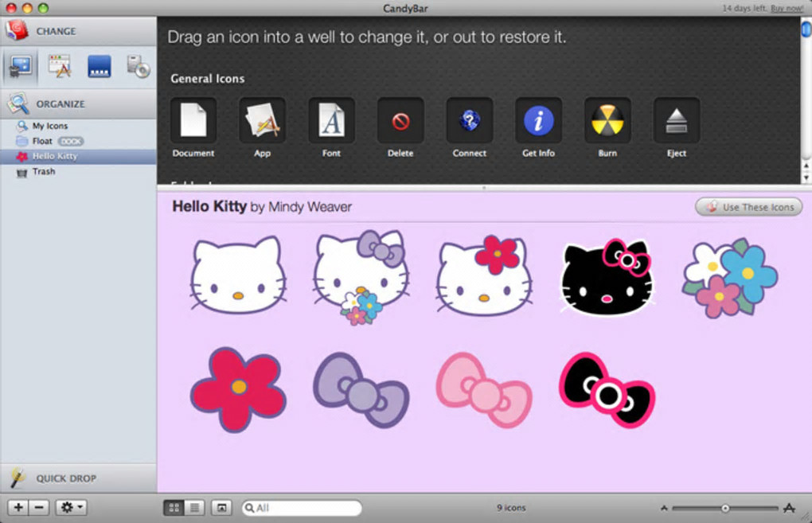The height and width of the screenshot is (523, 812).
Task: Open the Quick Drop section
Action: [78, 478]
